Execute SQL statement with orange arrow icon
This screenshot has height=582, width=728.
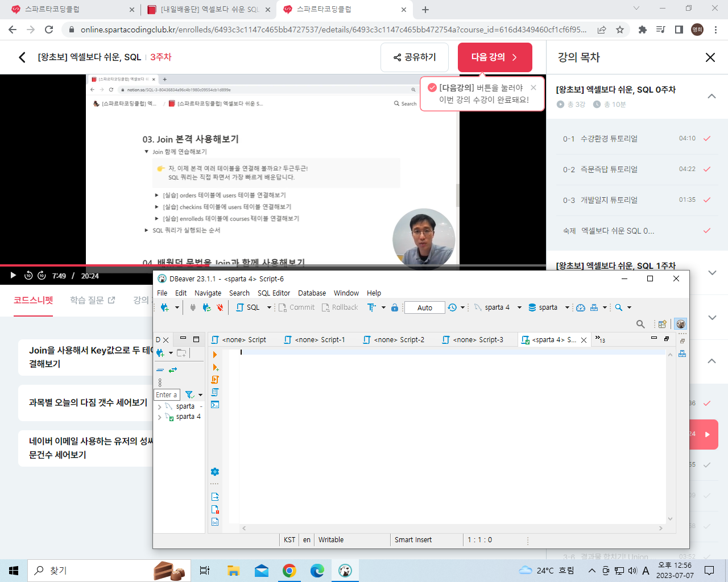click(215, 355)
